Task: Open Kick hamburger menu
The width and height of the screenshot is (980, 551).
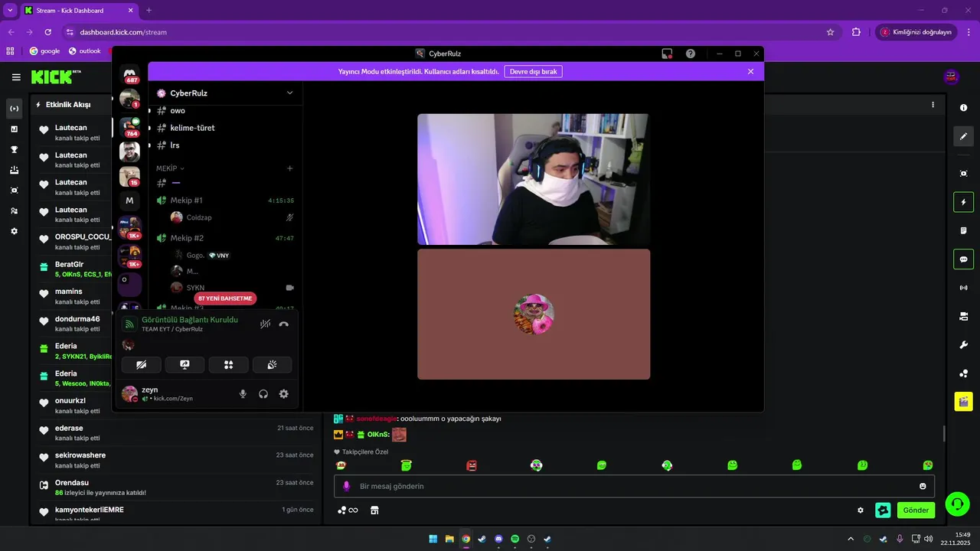Action: [16, 77]
